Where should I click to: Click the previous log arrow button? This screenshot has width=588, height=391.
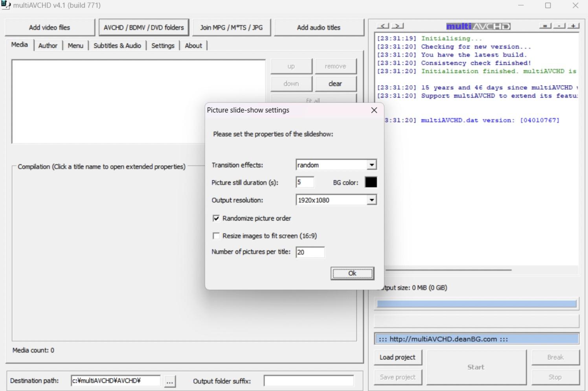pos(383,26)
